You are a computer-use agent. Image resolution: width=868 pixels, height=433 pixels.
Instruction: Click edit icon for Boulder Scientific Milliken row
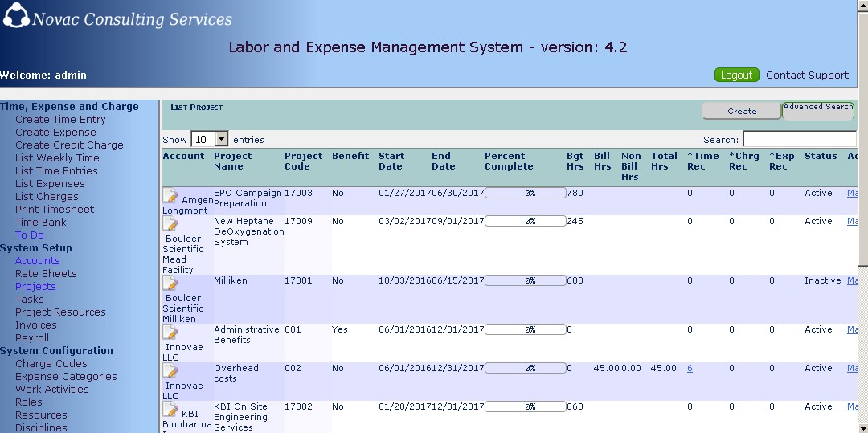pyautogui.click(x=170, y=284)
